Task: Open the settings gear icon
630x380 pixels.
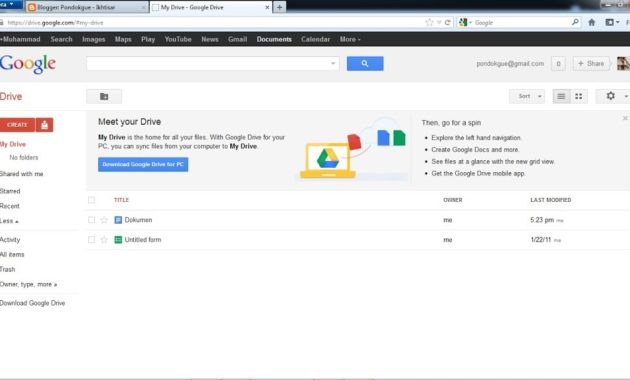Action: click(x=610, y=96)
